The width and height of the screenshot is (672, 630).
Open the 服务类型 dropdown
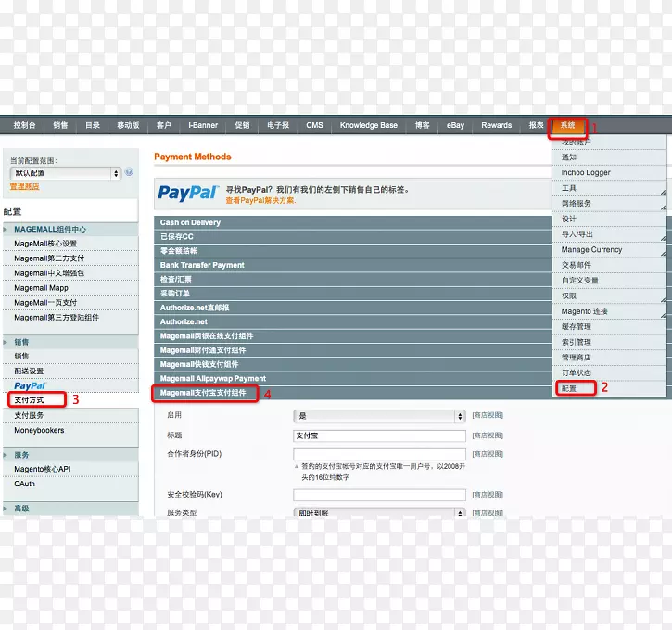point(379,513)
